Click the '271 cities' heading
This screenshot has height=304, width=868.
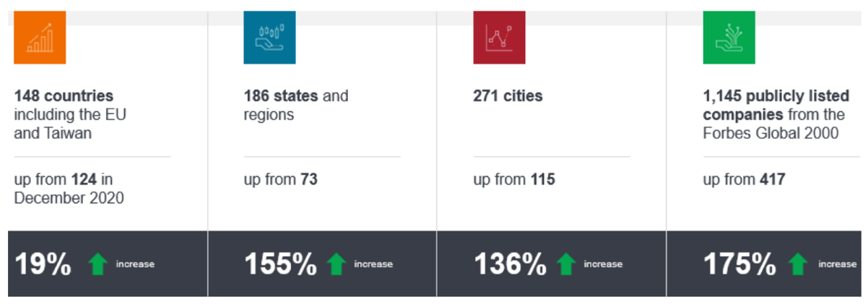[508, 95]
